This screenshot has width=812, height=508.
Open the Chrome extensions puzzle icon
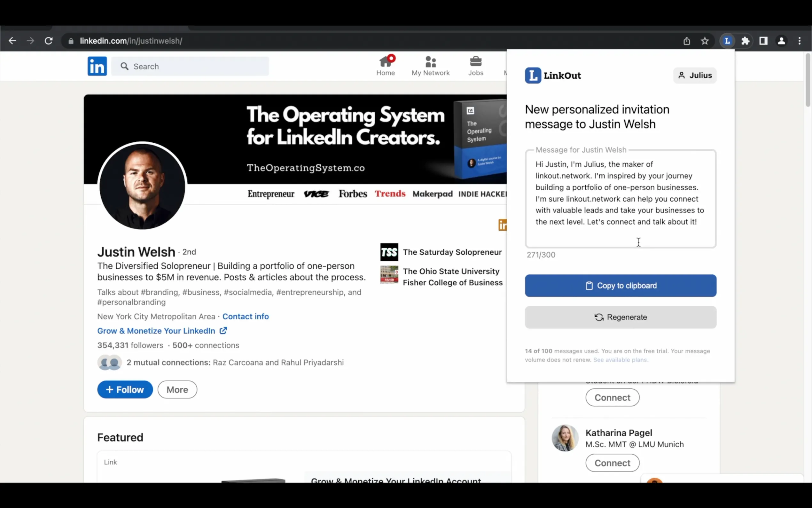745,41
